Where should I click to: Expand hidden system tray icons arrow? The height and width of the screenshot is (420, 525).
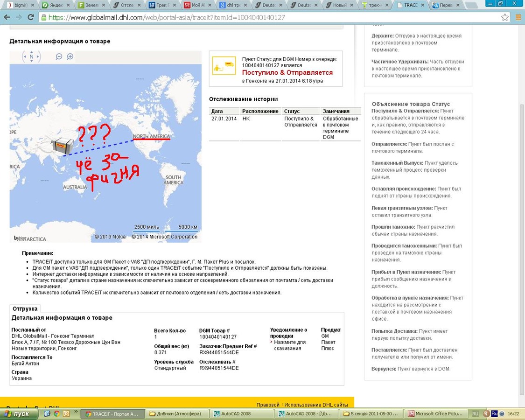(x=486, y=413)
